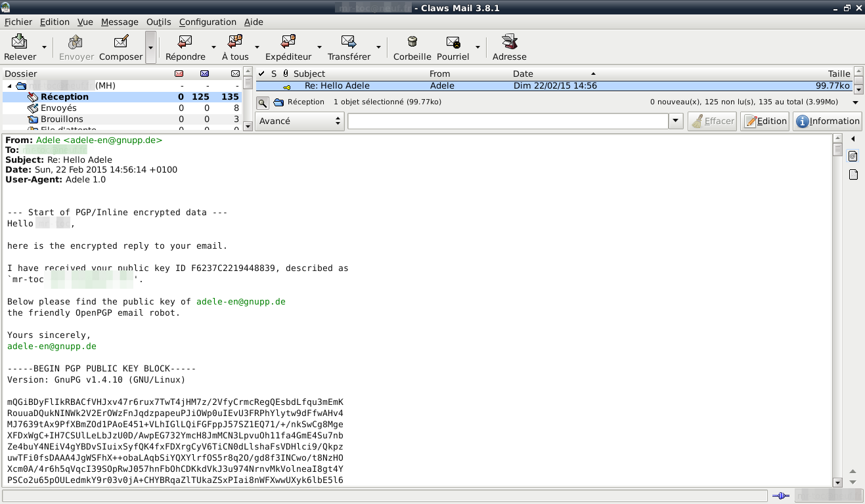This screenshot has width=865, height=504.
Task: Click the adele-en@gnupp.de link under Yours sincerely
Action: click(52, 346)
